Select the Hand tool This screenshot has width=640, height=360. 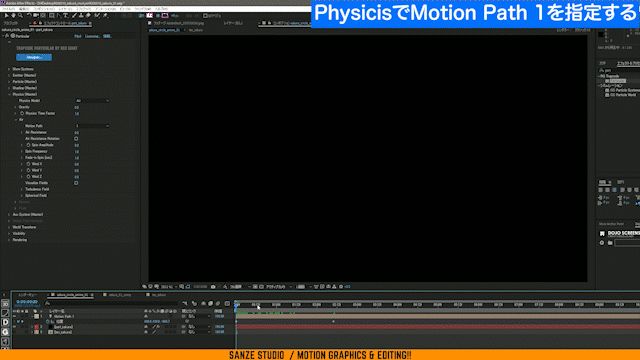13,16
